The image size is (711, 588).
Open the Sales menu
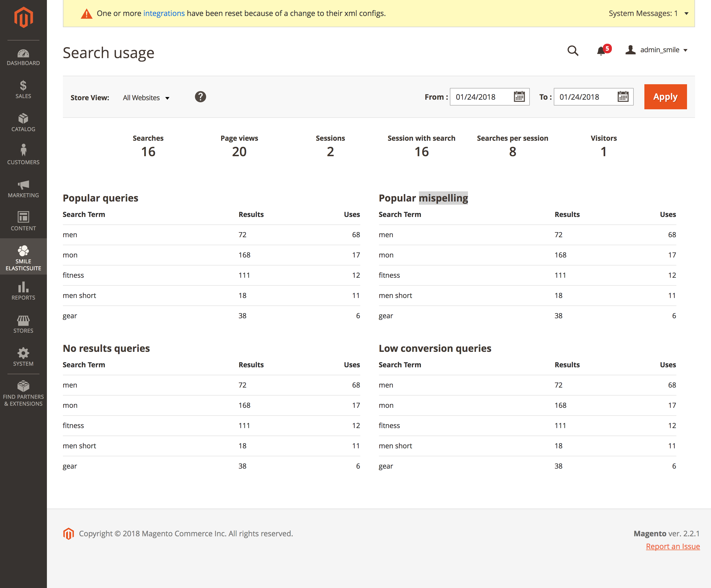tap(23, 90)
